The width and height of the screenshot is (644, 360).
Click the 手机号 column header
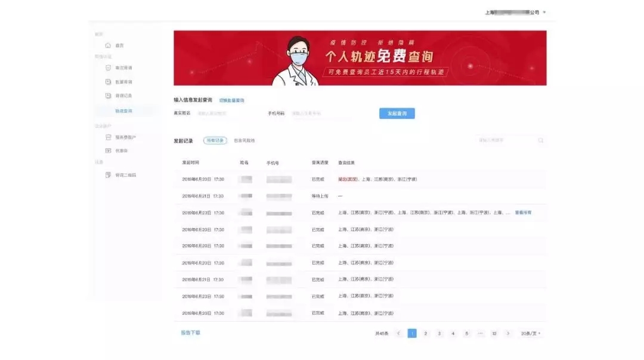tap(273, 163)
